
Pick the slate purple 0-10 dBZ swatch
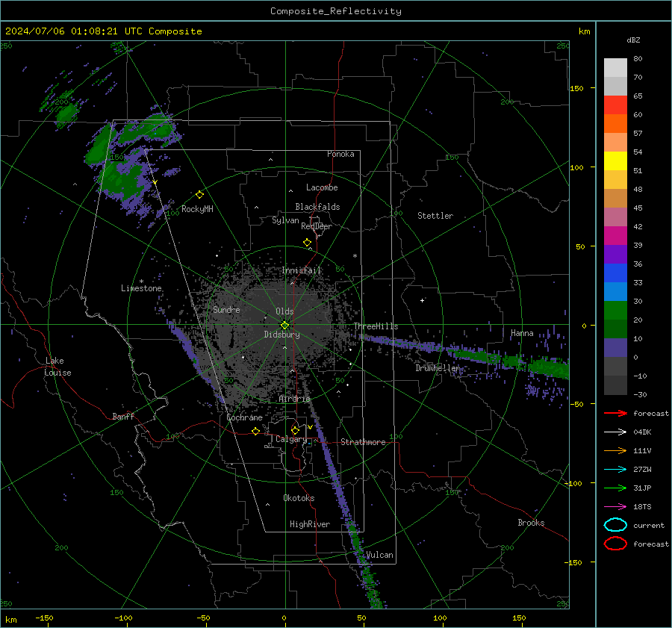(x=615, y=348)
